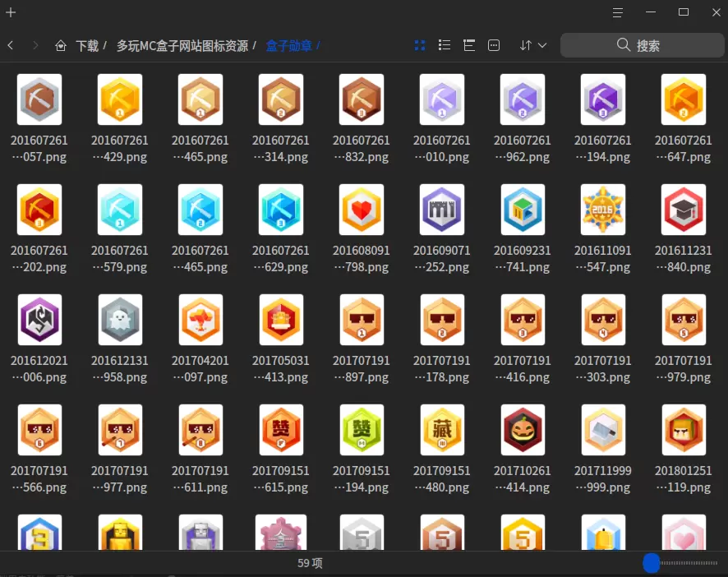
Task: Switch to list view
Action: coord(445,45)
